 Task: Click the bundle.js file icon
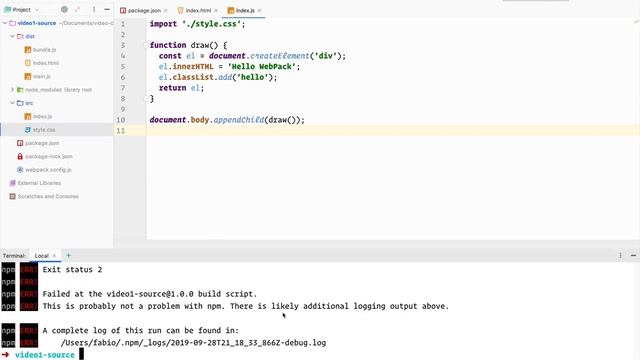[x=27, y=50]
